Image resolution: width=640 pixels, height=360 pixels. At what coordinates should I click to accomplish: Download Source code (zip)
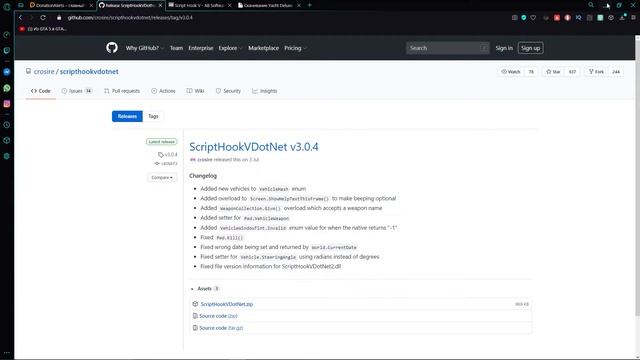click(218, 316)
